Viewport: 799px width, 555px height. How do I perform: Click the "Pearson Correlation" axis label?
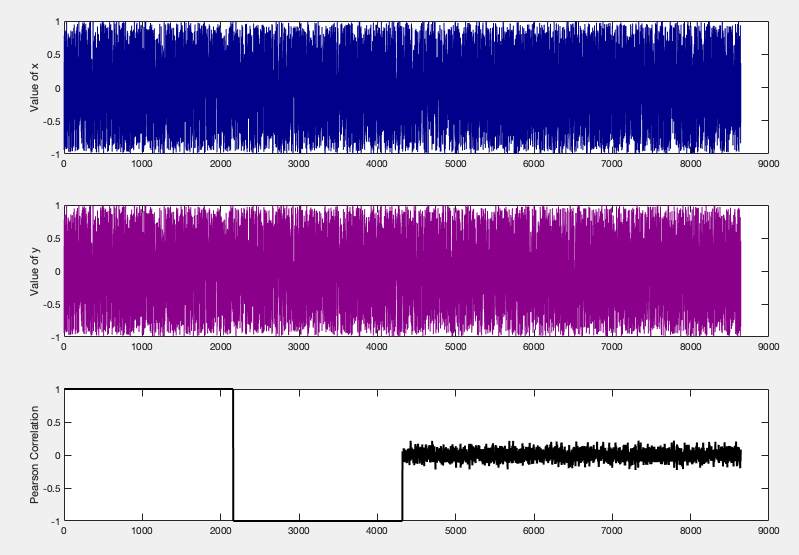pos(34,455)
